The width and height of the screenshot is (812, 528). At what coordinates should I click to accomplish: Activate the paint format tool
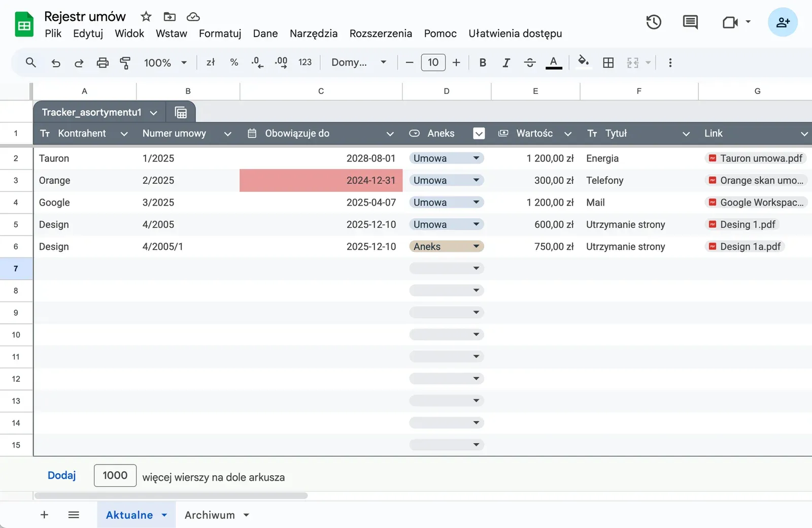point(125,63)
